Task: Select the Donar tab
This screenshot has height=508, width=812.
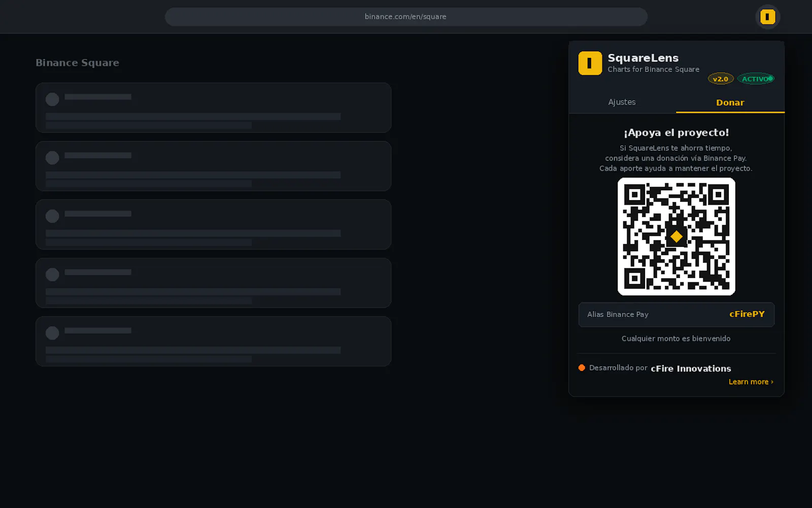Action: click(730, 102)
